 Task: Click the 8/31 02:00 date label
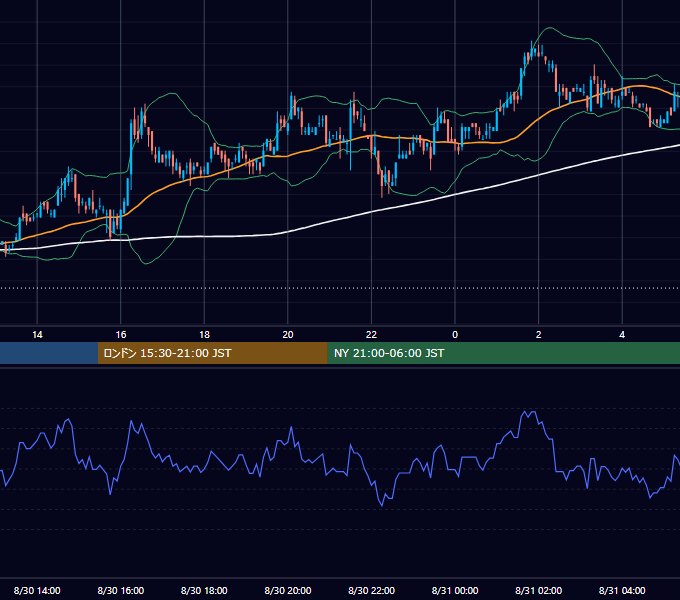[539, 590]
